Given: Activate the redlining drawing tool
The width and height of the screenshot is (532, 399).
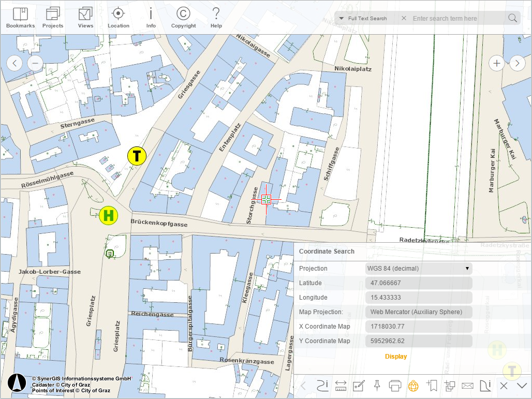Looking at the screenshot, I should pyautogui.click(x=357, y=386).
